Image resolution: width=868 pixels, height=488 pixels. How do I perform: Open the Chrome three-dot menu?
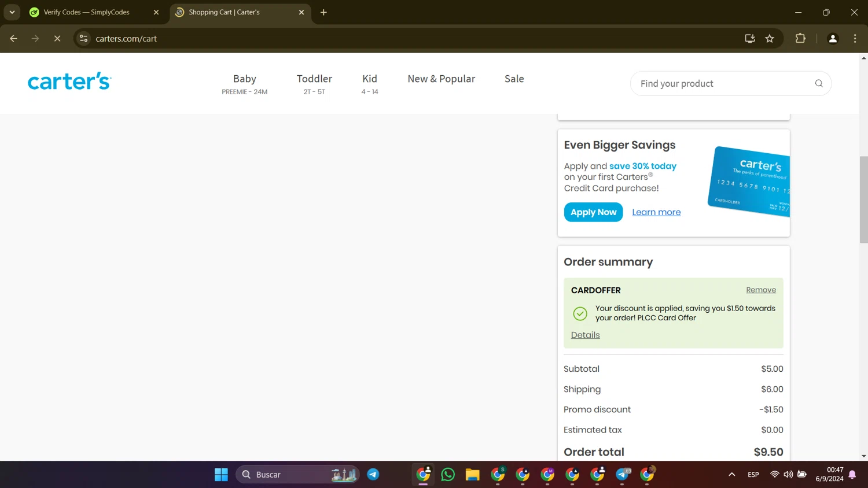click(855, 39)
